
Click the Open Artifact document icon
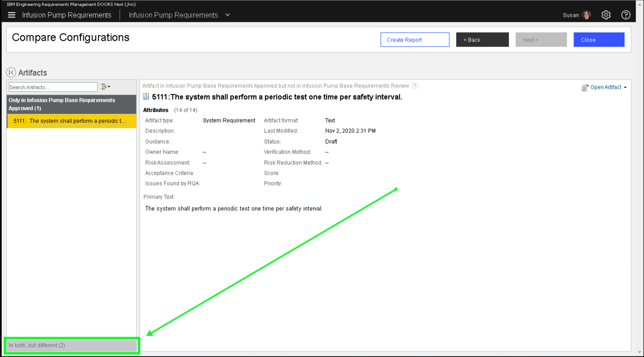[x=584, y=87]
